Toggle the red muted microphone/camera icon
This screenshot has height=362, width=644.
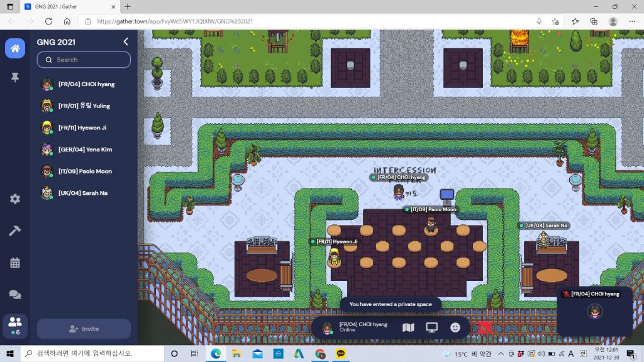click(x=484, y=327)
